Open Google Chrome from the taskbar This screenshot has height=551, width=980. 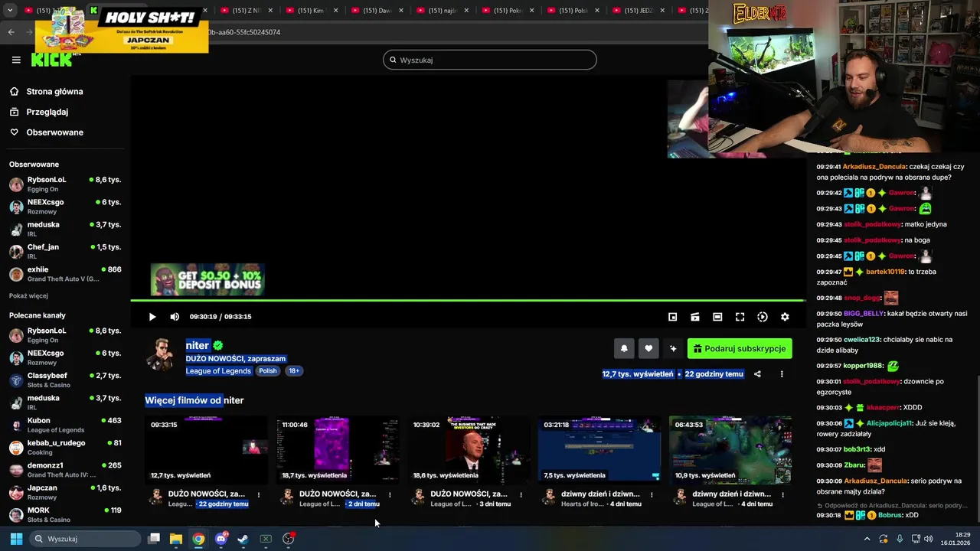198,539
